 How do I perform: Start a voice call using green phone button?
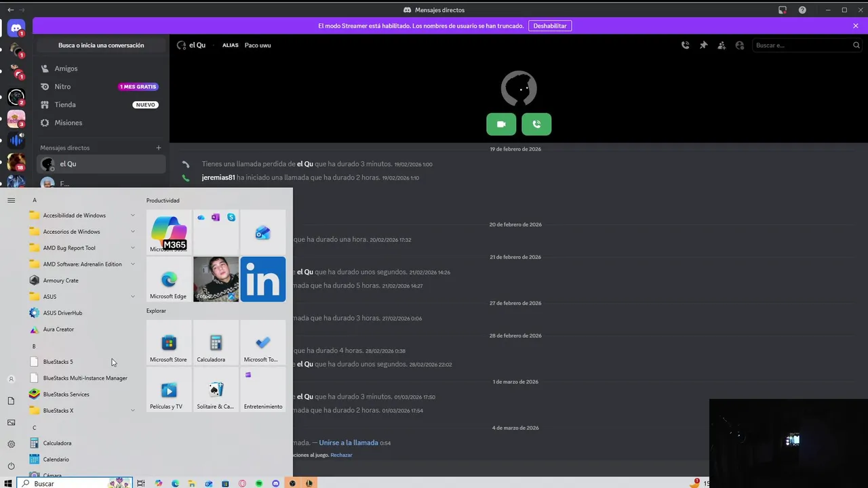(536, 124)
